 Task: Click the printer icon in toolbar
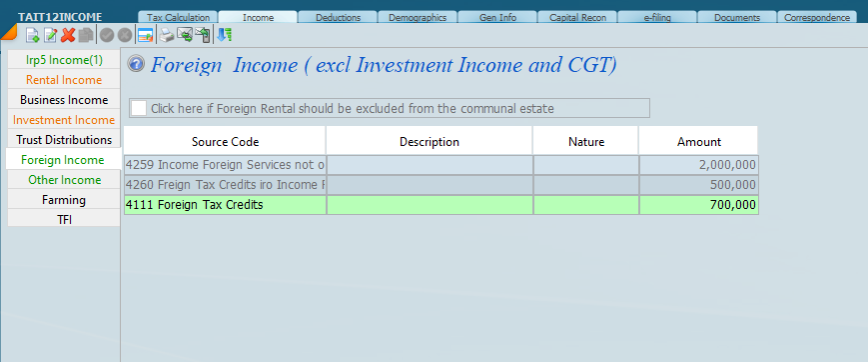coord(167,35)
